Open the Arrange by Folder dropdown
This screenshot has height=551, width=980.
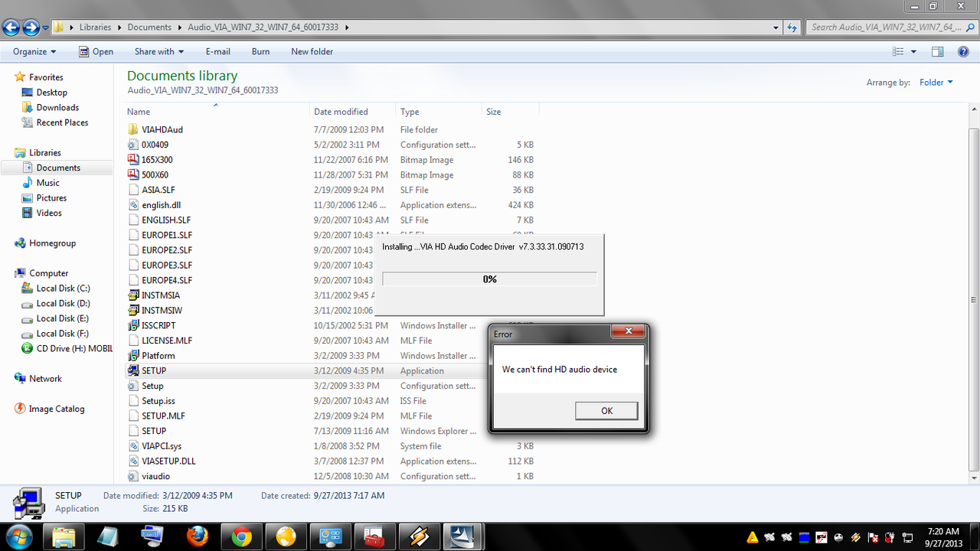click(936, 82)
